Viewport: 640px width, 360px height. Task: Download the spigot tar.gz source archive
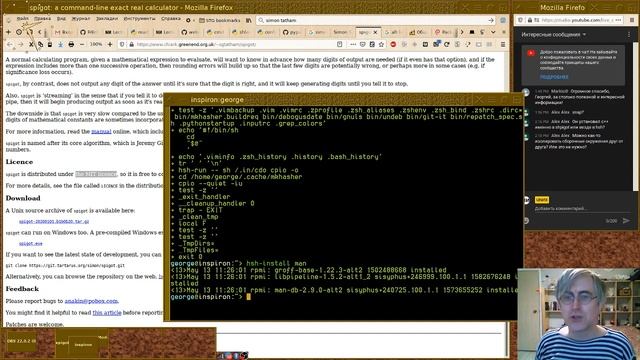click(54, 222)
